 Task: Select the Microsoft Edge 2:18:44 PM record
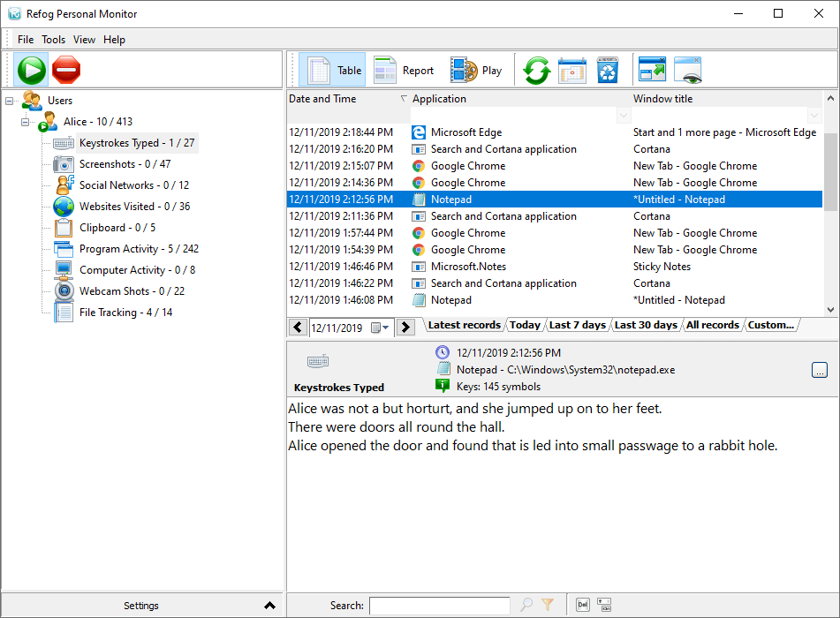click(x=555, y=132)
